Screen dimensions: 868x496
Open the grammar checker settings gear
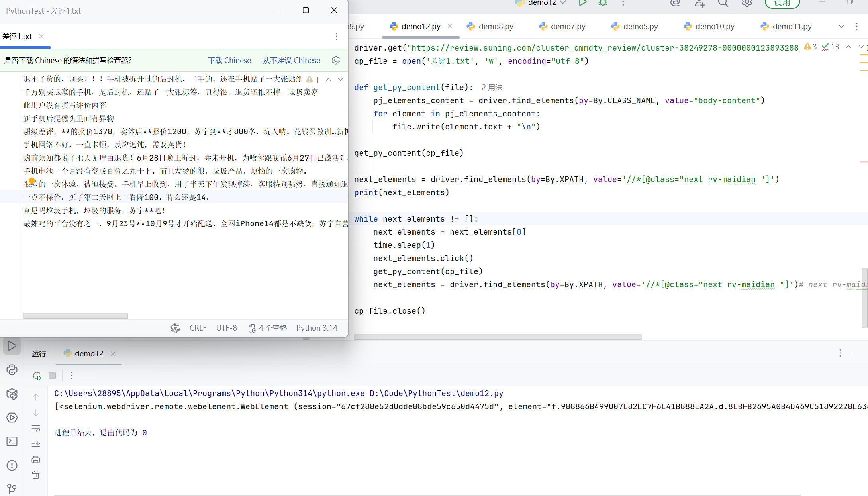[336, 60]
